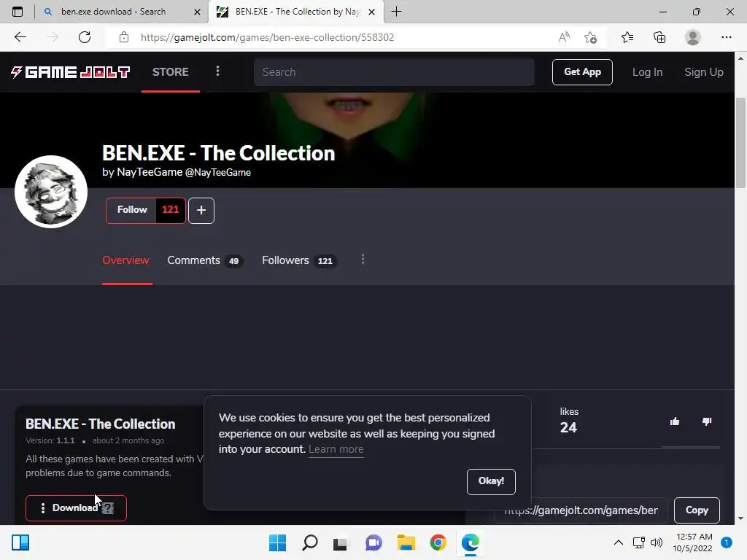Image resolution: width=747 pixels, height=560 pixels.
Task: Select the game share URL field
Action: [581, 510]
